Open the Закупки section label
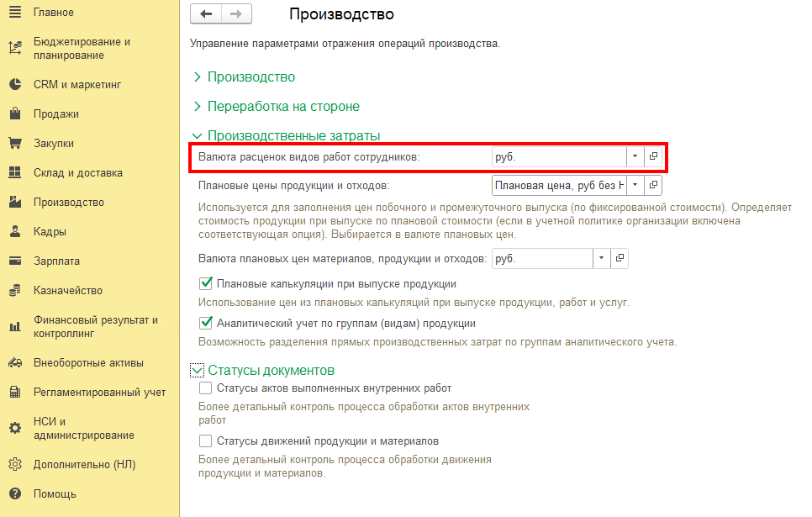Viewport: 812px width, 517px height. (x=54, y=144)
